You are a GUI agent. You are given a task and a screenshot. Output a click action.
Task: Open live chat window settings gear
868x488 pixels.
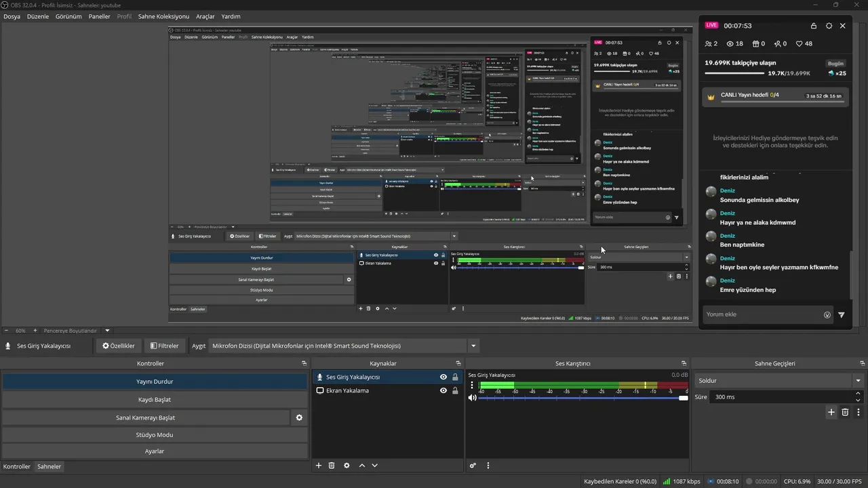click(829, 26)
